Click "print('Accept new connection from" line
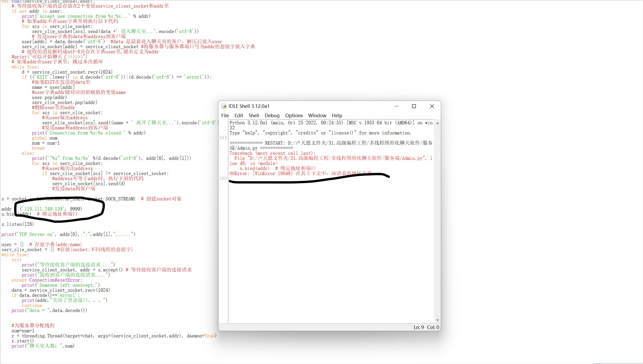The width and height of the screenshot is (643, 364). point(86,16)
